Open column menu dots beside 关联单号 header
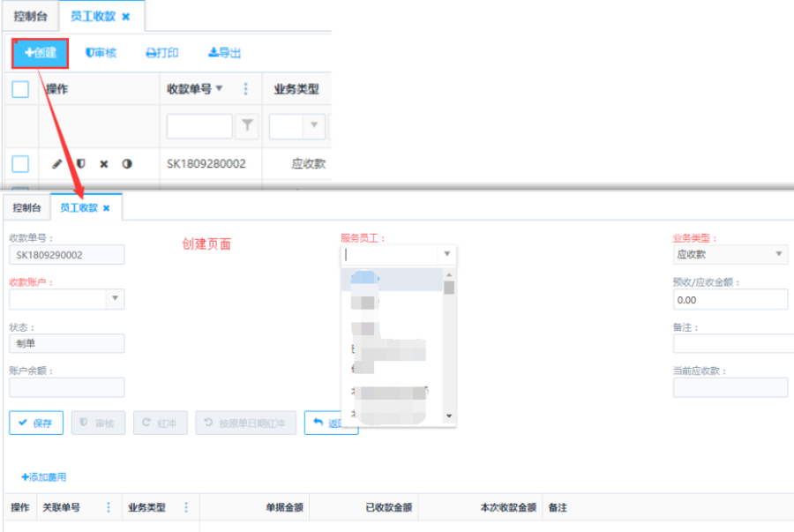The height and width of the screenshot is (532, 794). (x=109, y=507)
